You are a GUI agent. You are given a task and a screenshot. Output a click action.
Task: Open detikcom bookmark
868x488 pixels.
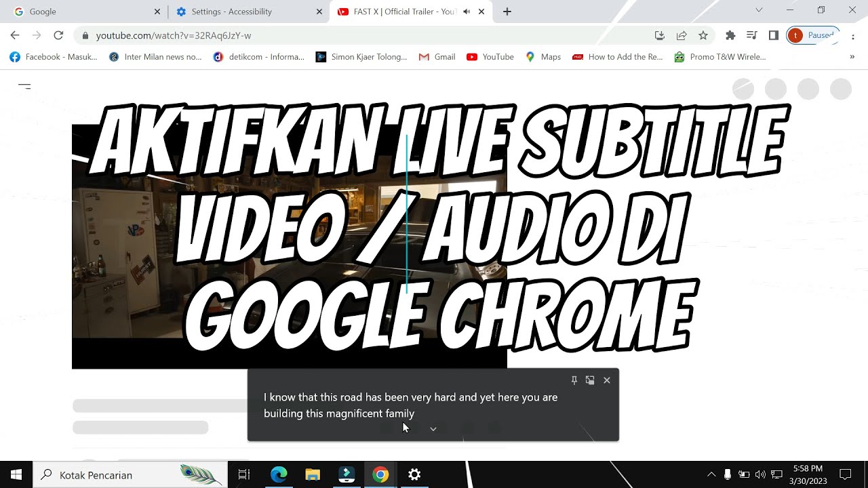tap(259, 57)
